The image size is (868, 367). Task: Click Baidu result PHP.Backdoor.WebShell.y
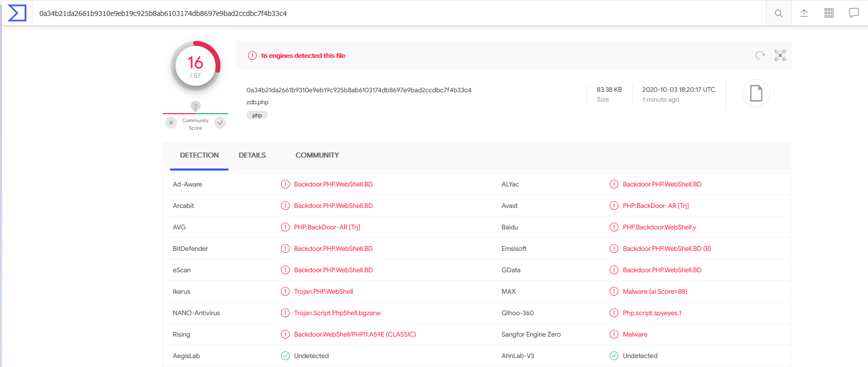659,227
